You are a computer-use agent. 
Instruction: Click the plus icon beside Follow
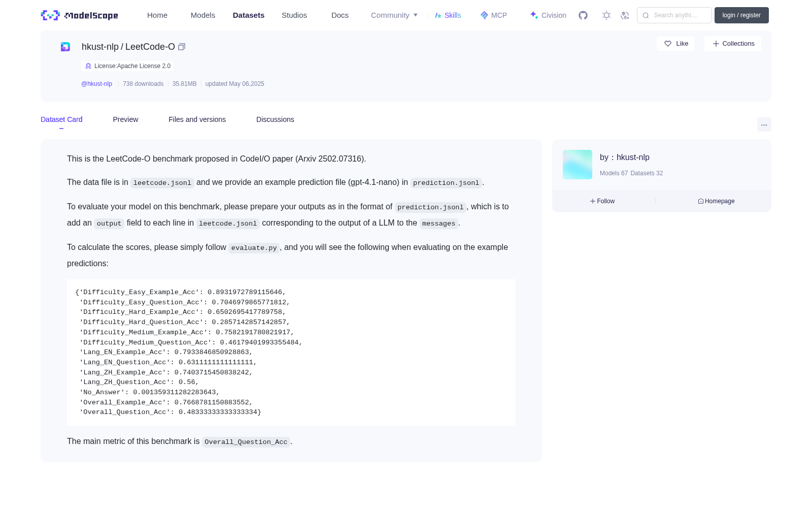coord(593,201)
